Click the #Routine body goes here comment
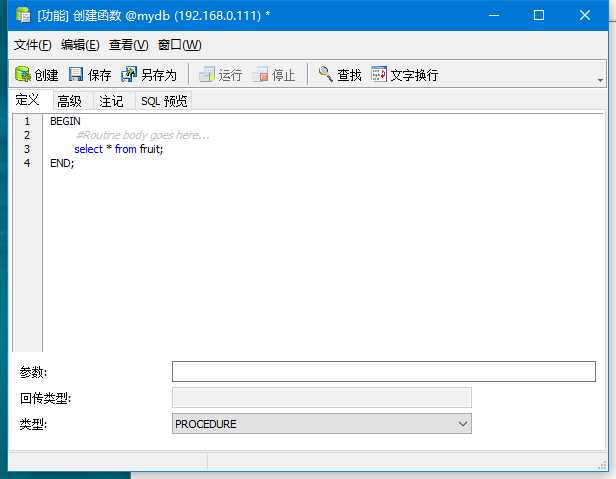 pos(143,135)
